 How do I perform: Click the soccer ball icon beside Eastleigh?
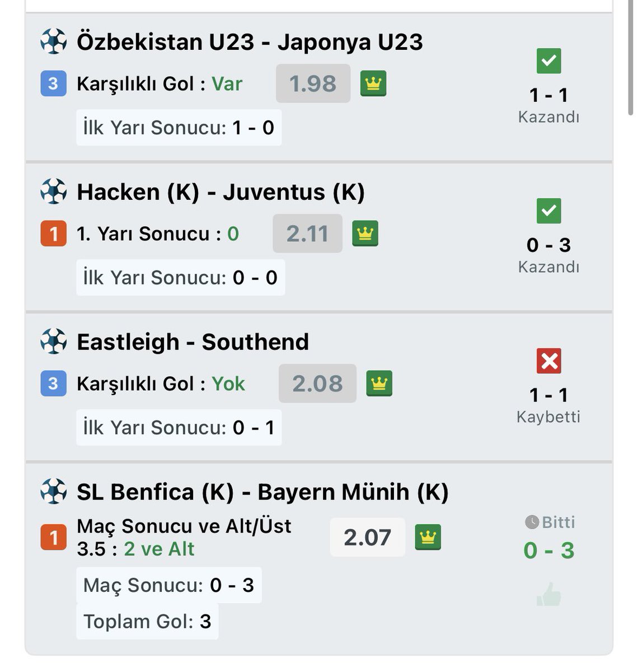tap(54, 342)
